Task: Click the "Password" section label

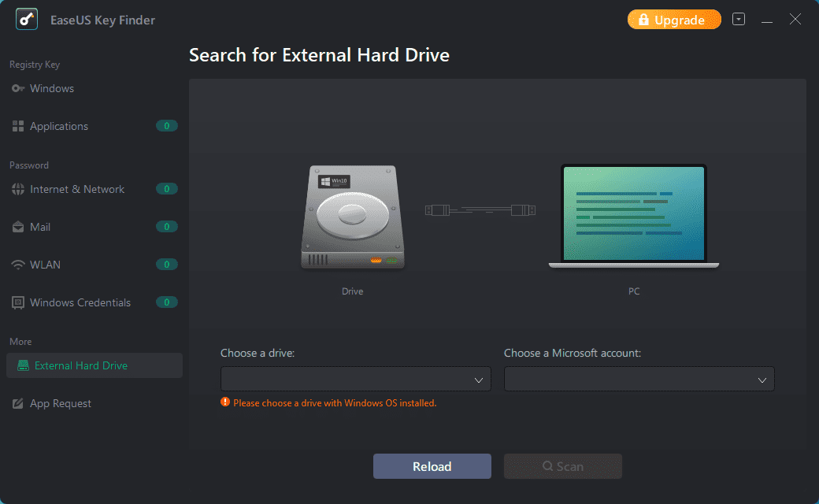Action: click(28, 165)
